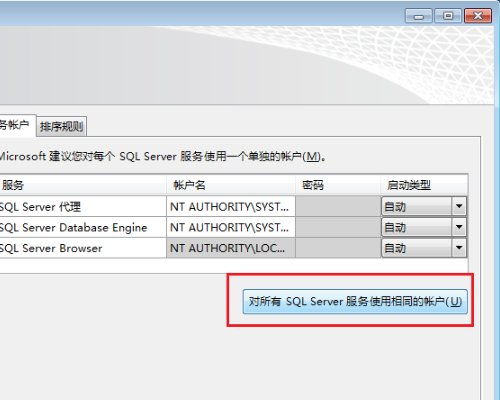Image resolution: width=500 pixels, height=400 pixels.
Task: Open startup type dropdown for SQL Server 代理
Action: tap(459, 206)
